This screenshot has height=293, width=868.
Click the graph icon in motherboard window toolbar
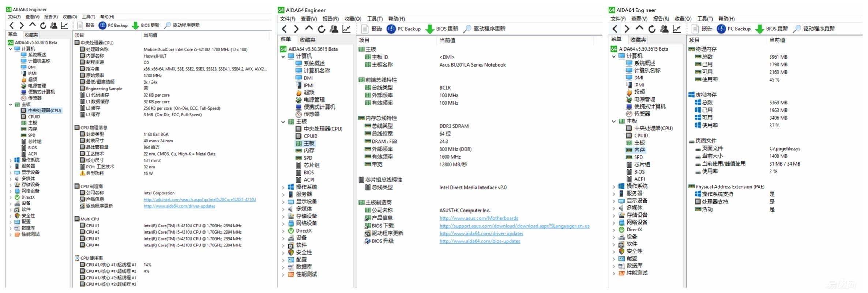346,29
